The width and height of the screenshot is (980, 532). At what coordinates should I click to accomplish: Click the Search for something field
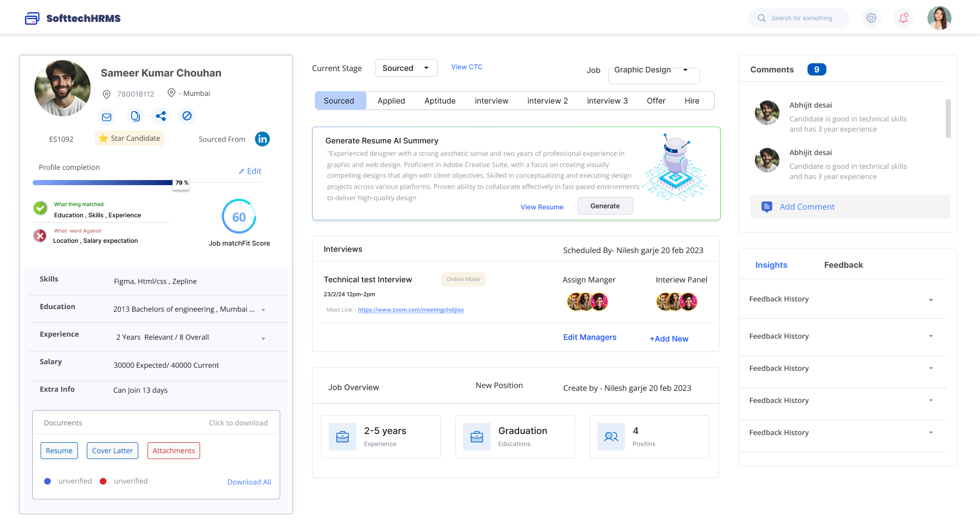coord(801,18)
